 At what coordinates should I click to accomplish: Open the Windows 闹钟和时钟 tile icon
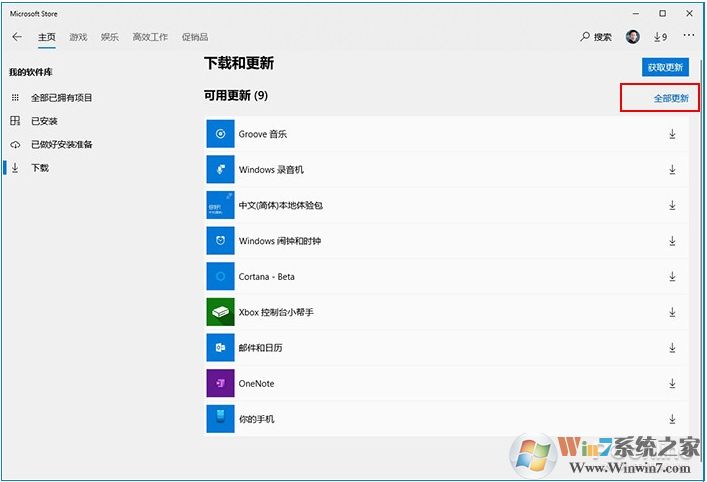click(220, 240)
